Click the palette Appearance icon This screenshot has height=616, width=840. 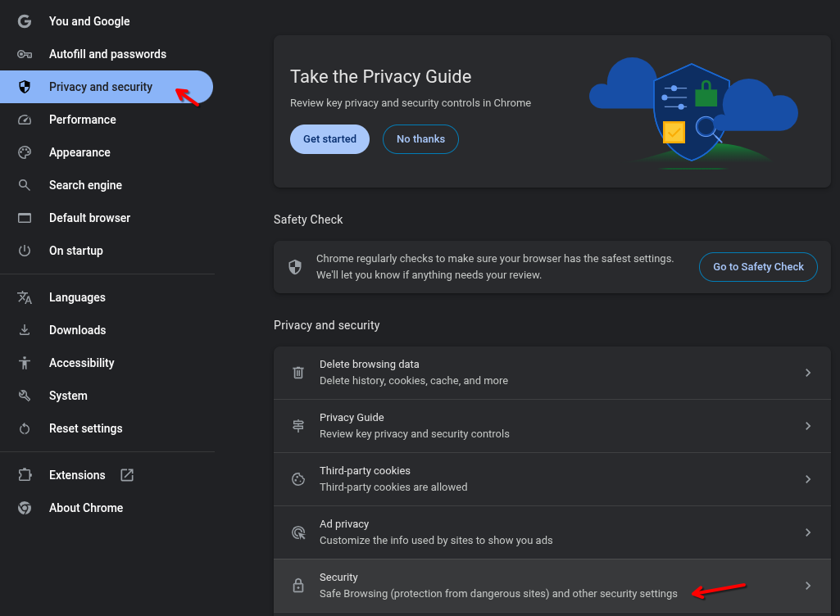(x=24, y=152)
